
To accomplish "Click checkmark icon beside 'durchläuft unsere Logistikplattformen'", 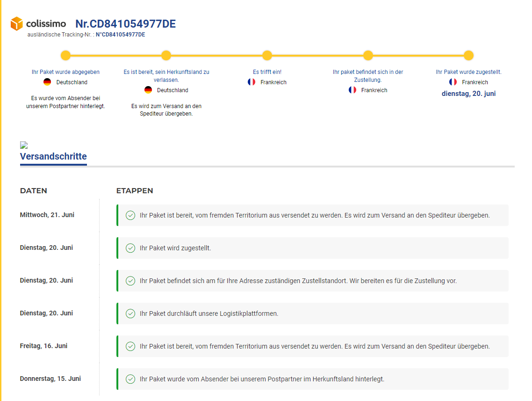I will coord(130,314).
